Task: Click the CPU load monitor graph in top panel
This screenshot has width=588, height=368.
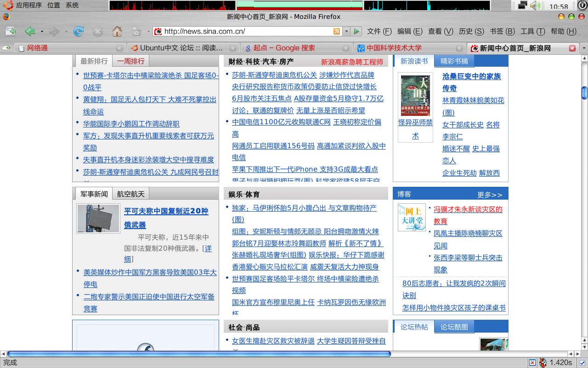Action: [x=172, y=6]
